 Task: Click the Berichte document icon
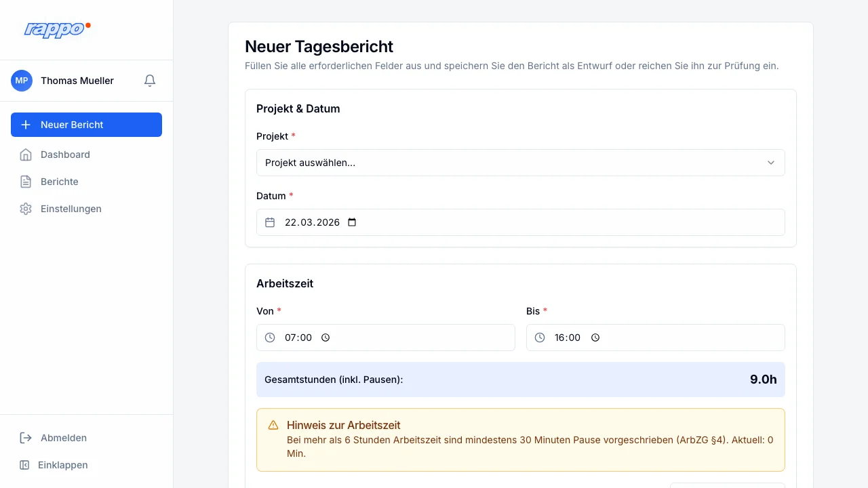tap(26, 182)
